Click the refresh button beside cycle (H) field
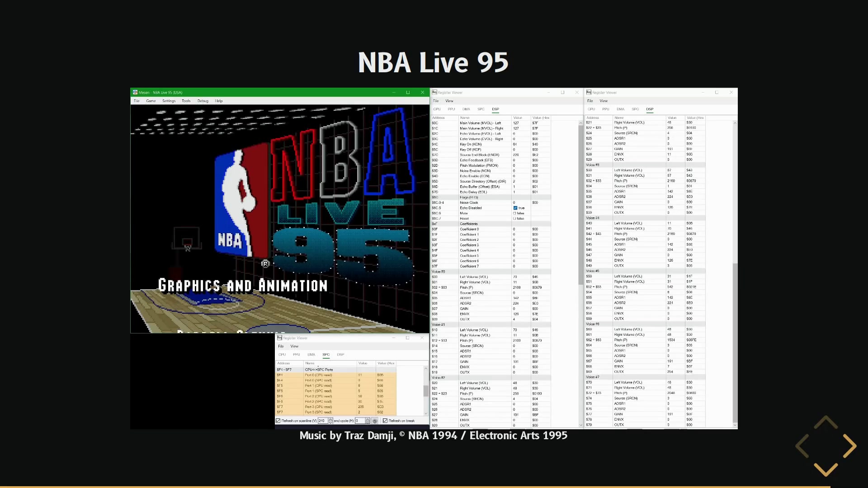 [375, 421]
